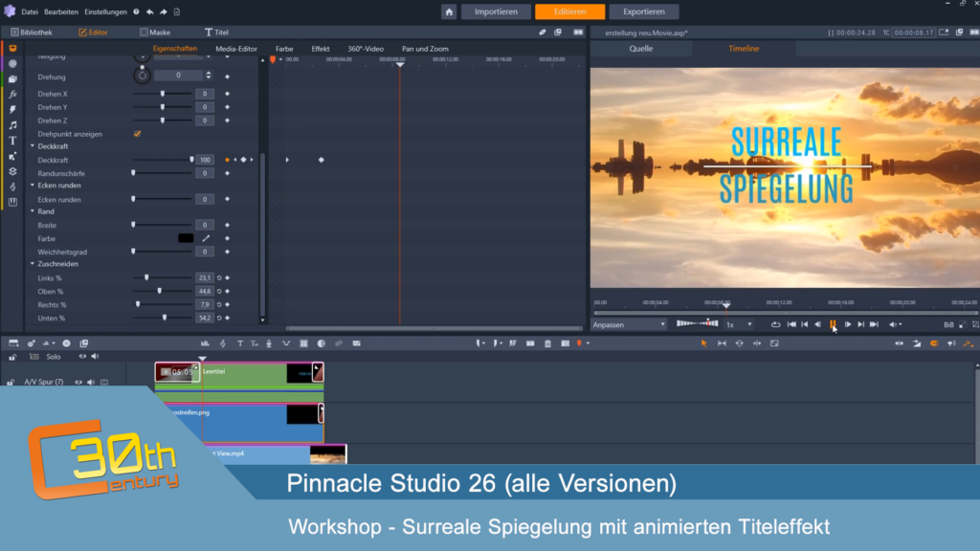The image size is (980, 551).
Task: Select the eyedropper next to Farbe
Action: click(x=206, y=238)
